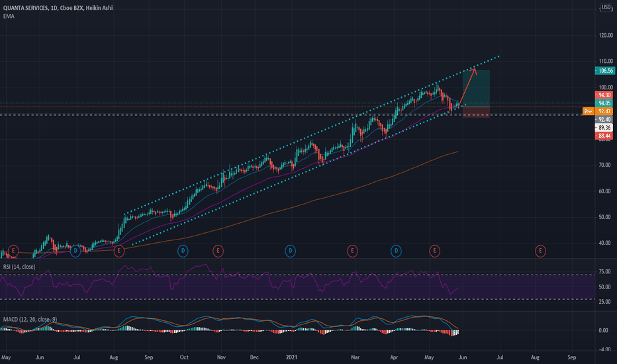Image resolution: width=617 pixels, height=364 pixels.
Task: Click the 40.00 price axis label
Action: pos(606,243)
